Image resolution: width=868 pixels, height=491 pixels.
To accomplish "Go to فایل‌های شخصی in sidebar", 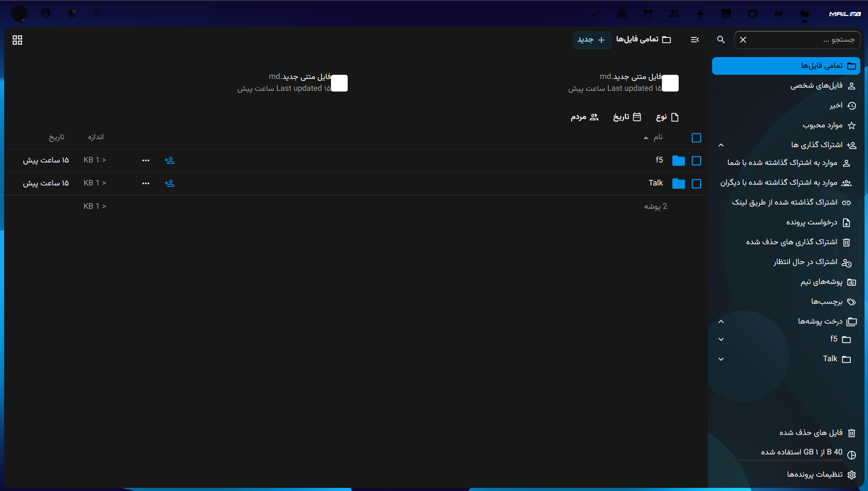I will point(786,86).
